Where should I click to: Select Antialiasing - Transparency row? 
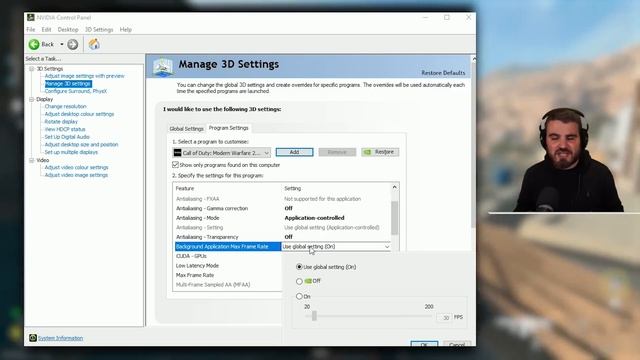pyautogui.click(x=282, y=237)
